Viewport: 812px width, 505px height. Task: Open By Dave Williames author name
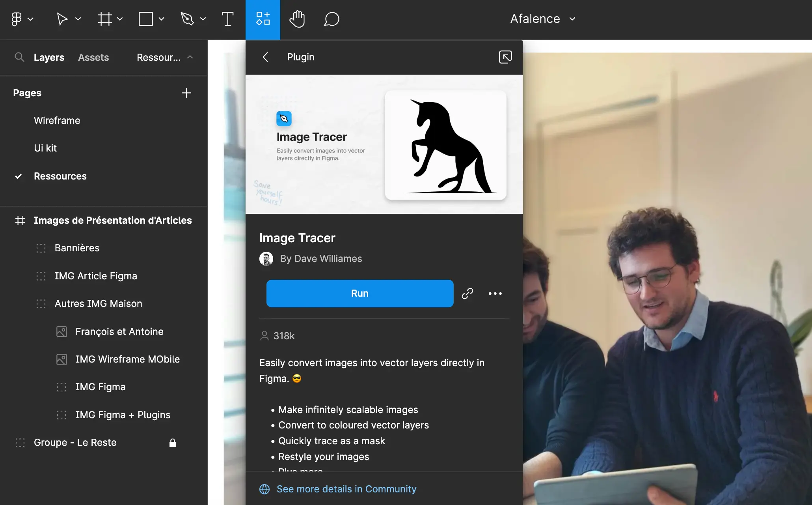(321, 258)
